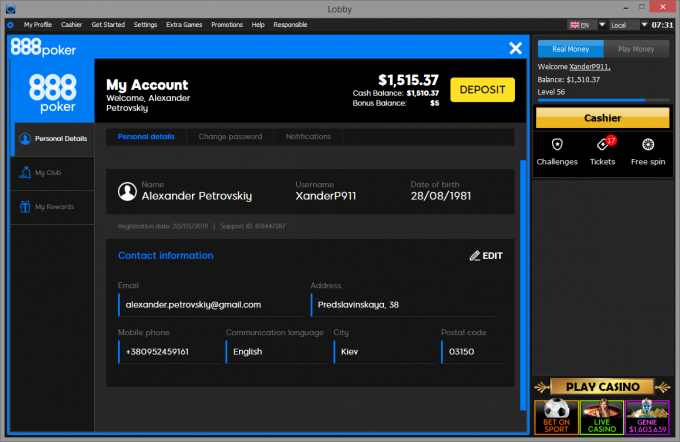The width and height of the screenshot is (680, 442).
Task: Open the Change password tab
Action: [x=230, y=137]
